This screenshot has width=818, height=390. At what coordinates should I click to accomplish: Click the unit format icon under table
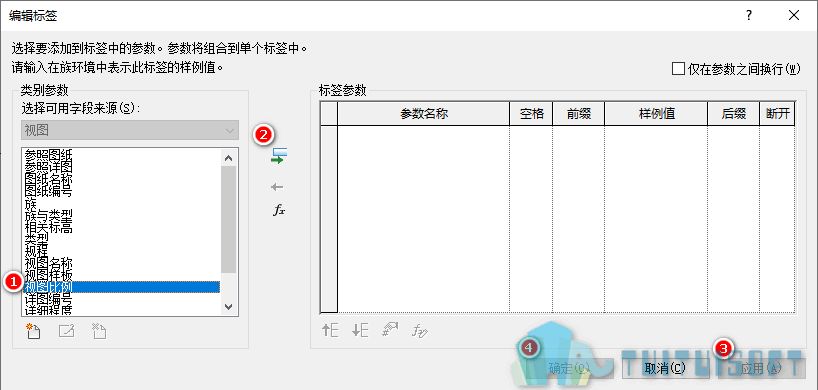tap(390, 330)
